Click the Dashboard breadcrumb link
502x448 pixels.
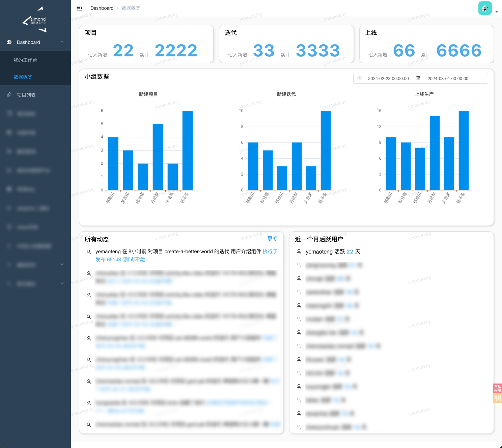point(102,8)
